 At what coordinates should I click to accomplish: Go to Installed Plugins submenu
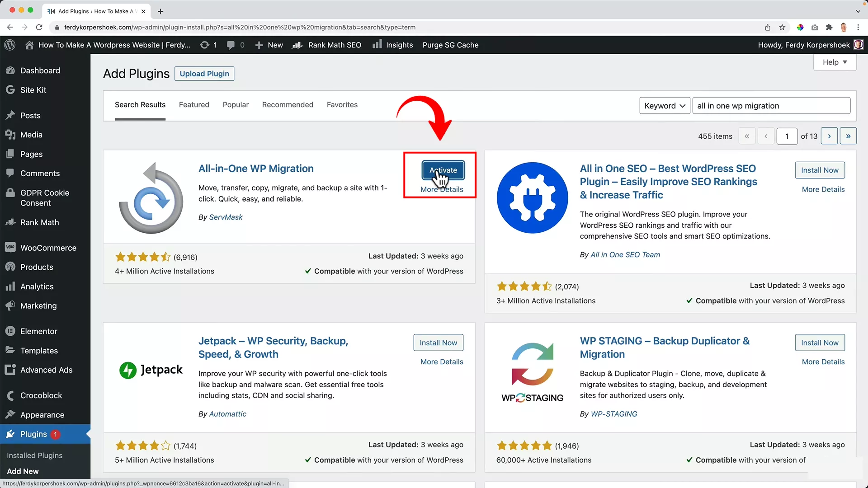[35, 455]
